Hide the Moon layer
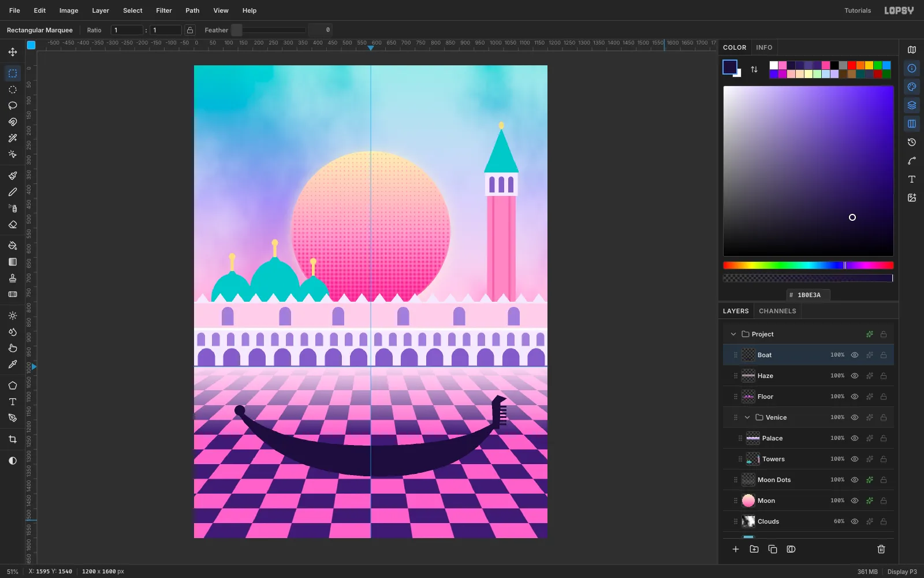The width and height of the screenshot is (924, 578). pyautogui.click(x=855, y=501)
